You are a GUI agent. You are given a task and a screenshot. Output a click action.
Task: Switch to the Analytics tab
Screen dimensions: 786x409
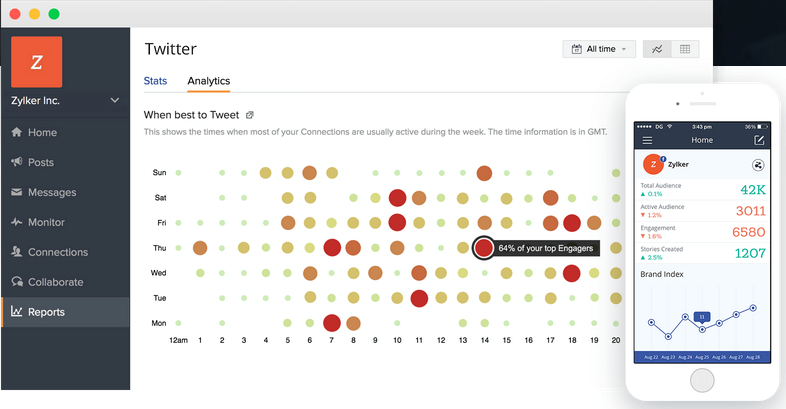(x=209, y=81)
